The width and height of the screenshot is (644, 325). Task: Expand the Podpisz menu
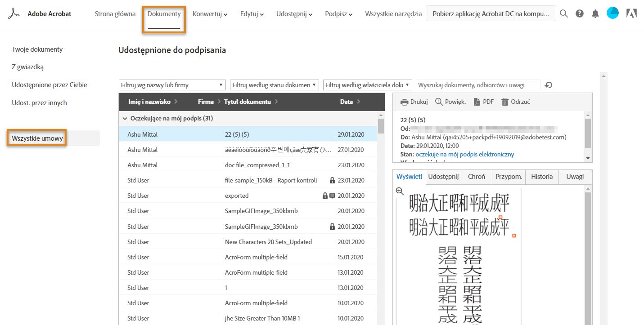click(x=339, y=14)
